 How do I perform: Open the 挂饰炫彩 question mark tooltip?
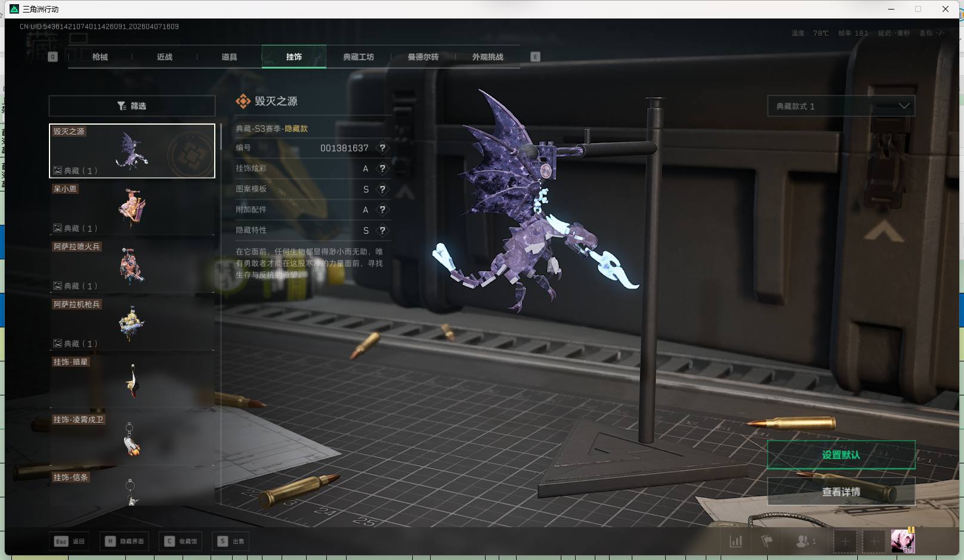[382, 169]
